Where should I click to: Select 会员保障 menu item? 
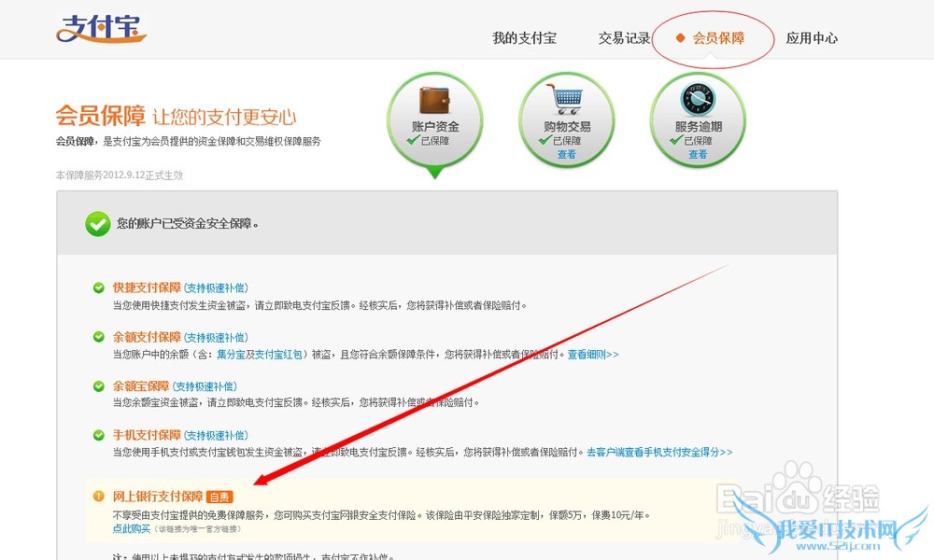point(717,38)
